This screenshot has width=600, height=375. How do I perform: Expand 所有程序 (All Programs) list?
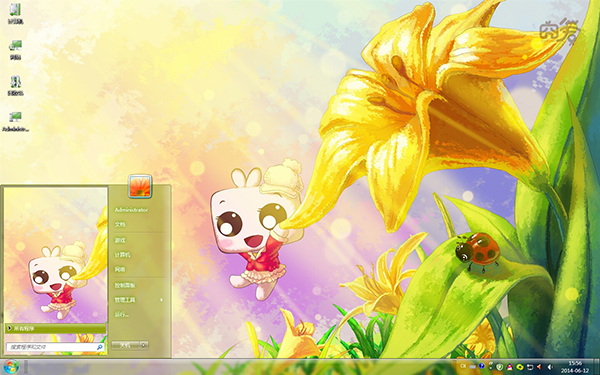(55, 328)
